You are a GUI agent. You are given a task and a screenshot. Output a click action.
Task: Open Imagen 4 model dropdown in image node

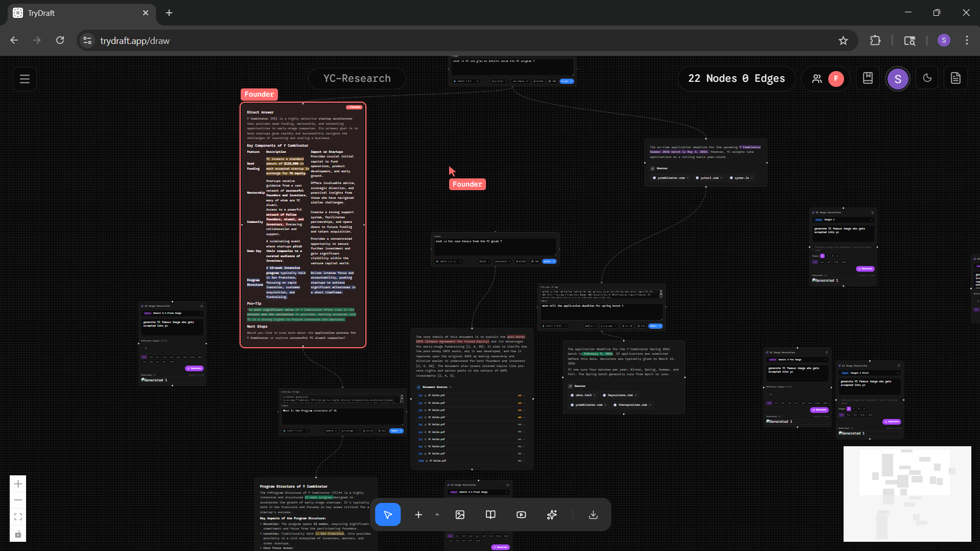[843, 220]
